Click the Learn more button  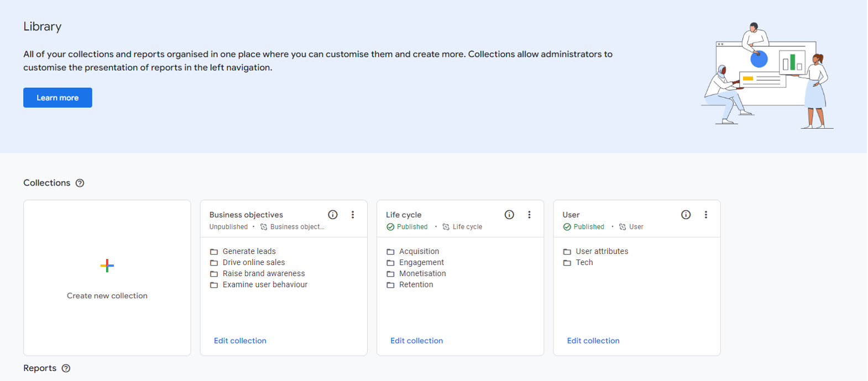point(57,98)
